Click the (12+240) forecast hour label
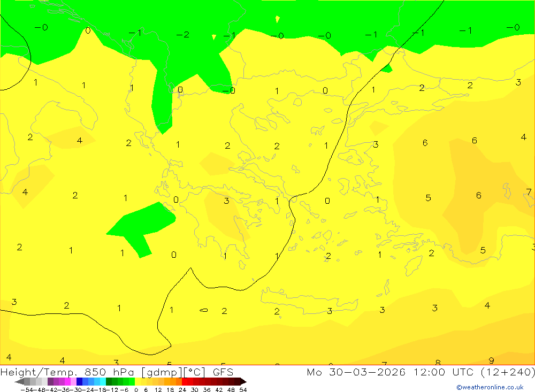Viewport: 535px width, 392px height. click(x=508, y=372)
